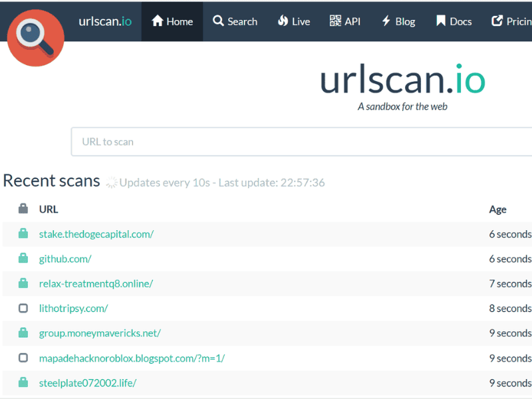Open the Docs menu item
Screen dimensions: 532x399
pyautogui.click(x=454, y=21)
